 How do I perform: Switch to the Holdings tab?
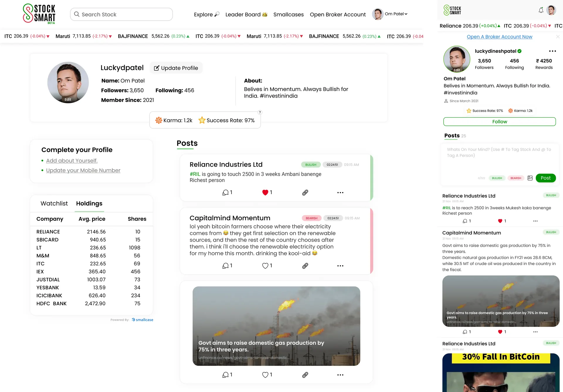pos(89,203)
